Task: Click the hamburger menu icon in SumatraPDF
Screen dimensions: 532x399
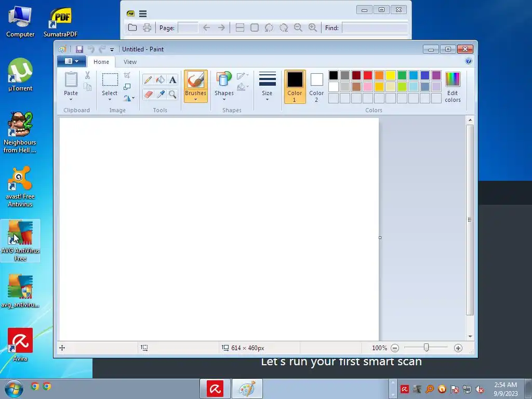Action: tap(143, 14)
